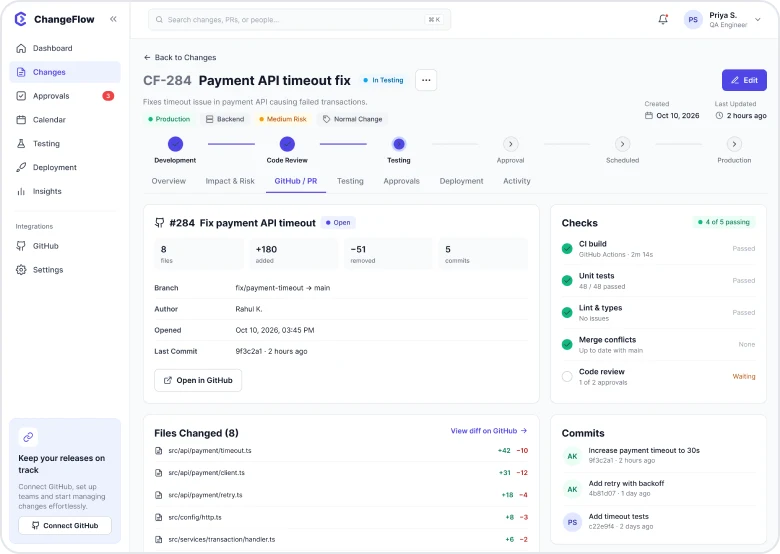The image size is (780, 554).
Task: Click the Calendar sidebar icon
Action: point(21,120)
